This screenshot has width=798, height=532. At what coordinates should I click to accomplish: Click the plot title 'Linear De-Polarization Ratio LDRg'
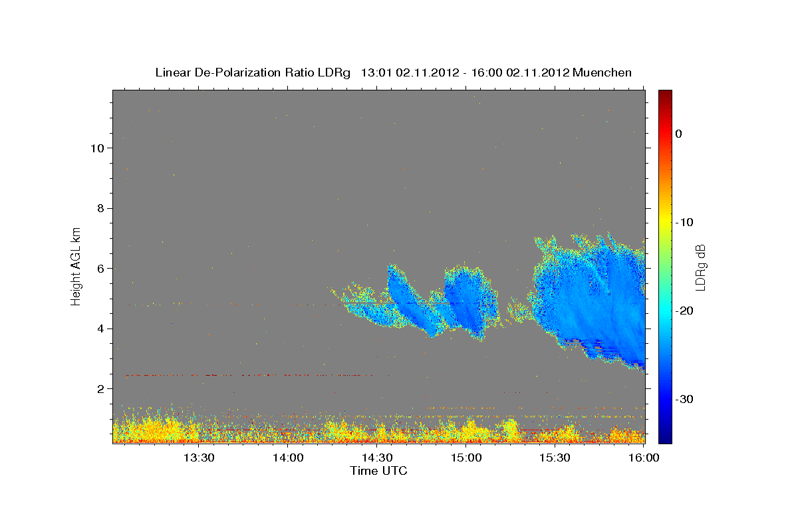253,72
